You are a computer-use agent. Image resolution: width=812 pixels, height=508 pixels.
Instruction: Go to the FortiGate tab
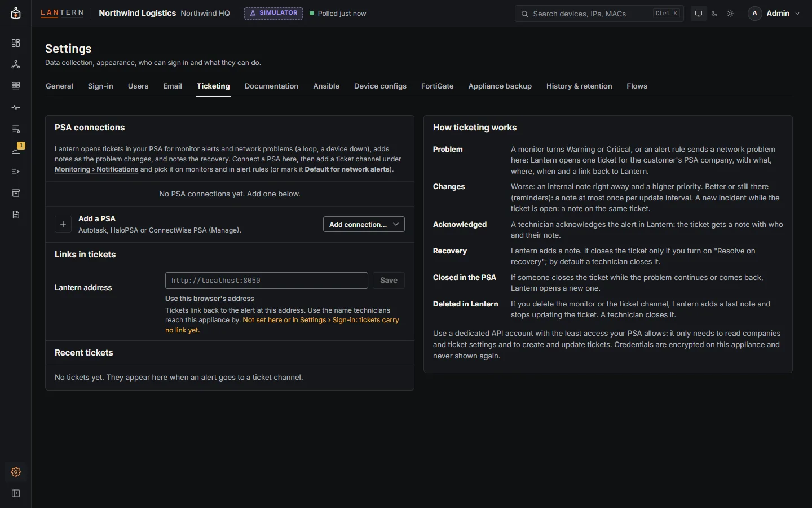tap(438, 86)
